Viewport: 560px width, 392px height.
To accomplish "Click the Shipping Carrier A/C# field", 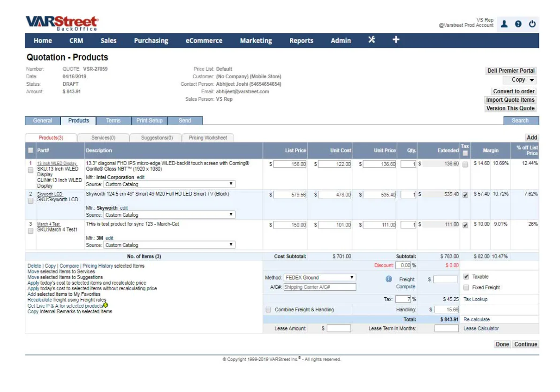I will click(x=320, y=287).
